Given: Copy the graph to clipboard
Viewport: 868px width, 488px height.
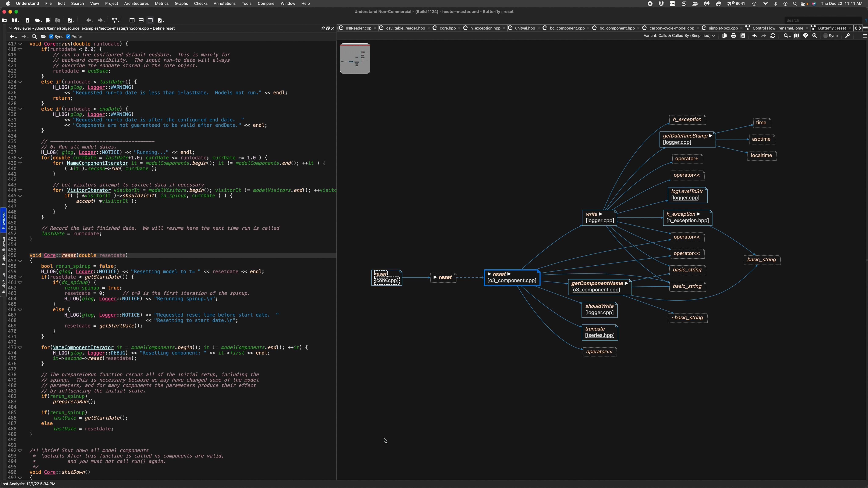Looking at the screenshot, I should coord(725,36).
